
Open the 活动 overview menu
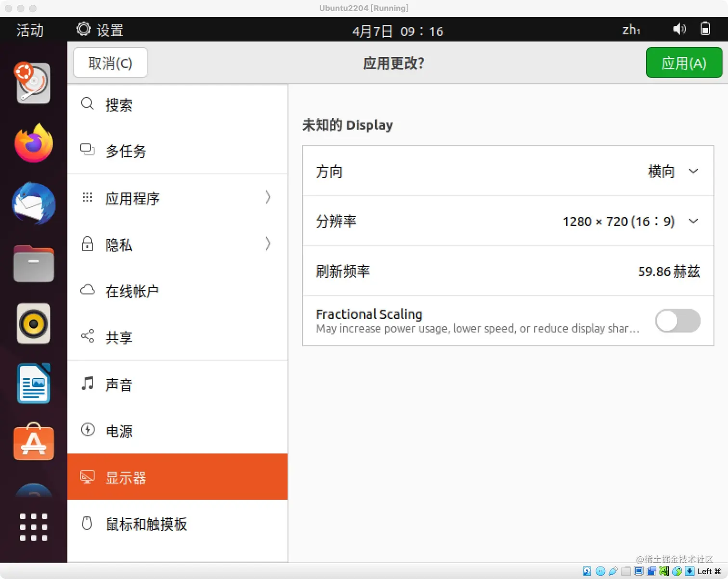tap(29, 30)
